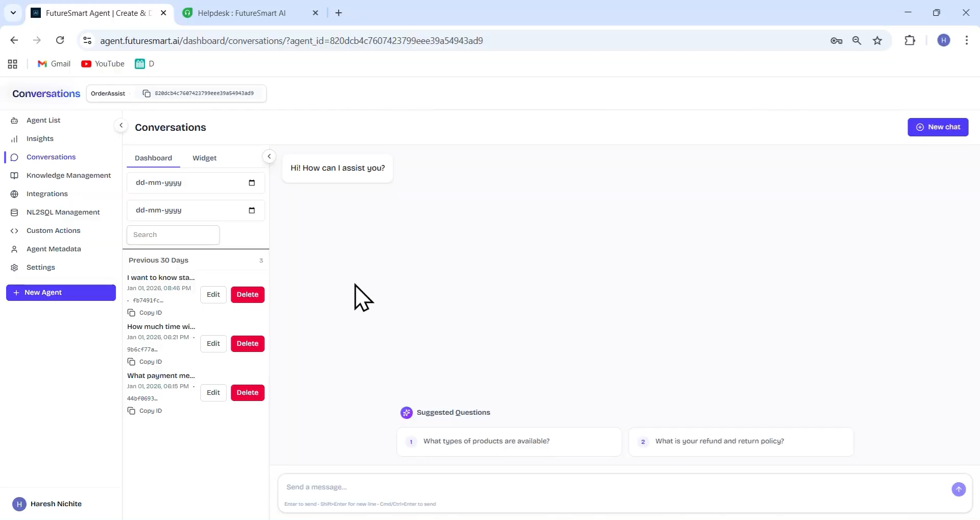Open the 'What payment me...' conversation
Viewport: 980px width, 520px height.
[161, 375]
